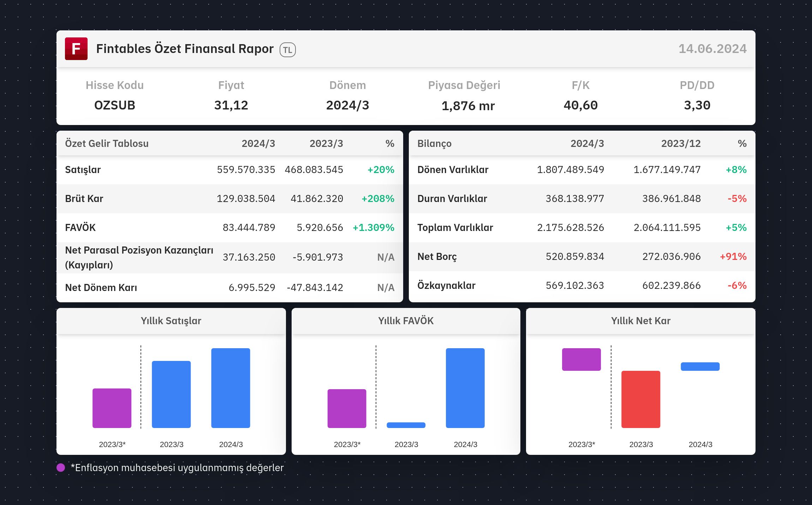Click the F/K value 40,60
Viewport: 812px width, 505px height.
click(x=581, y=105)
